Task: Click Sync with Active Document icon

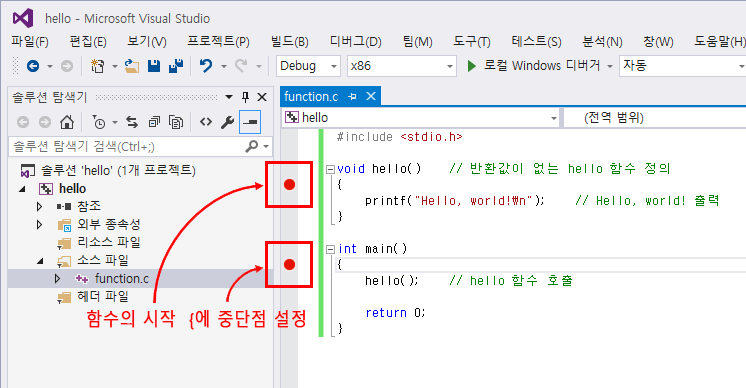Action: coord(132,122)
